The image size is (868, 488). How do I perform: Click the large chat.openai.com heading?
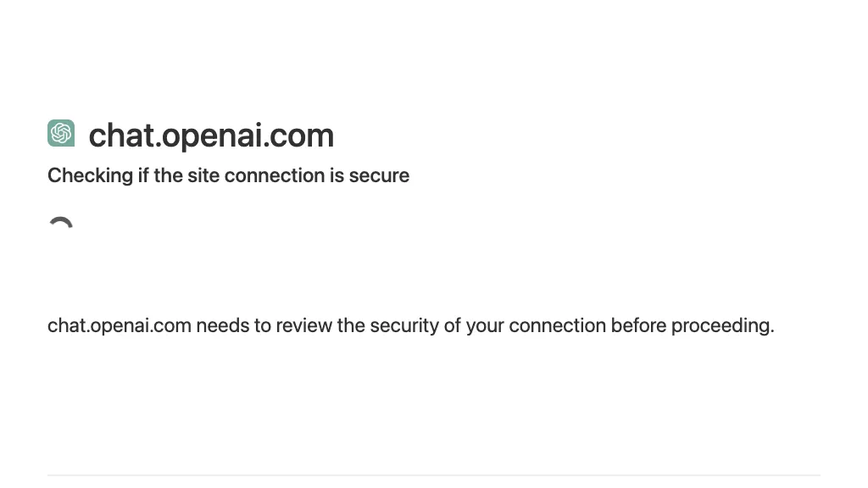coord(211,136)
